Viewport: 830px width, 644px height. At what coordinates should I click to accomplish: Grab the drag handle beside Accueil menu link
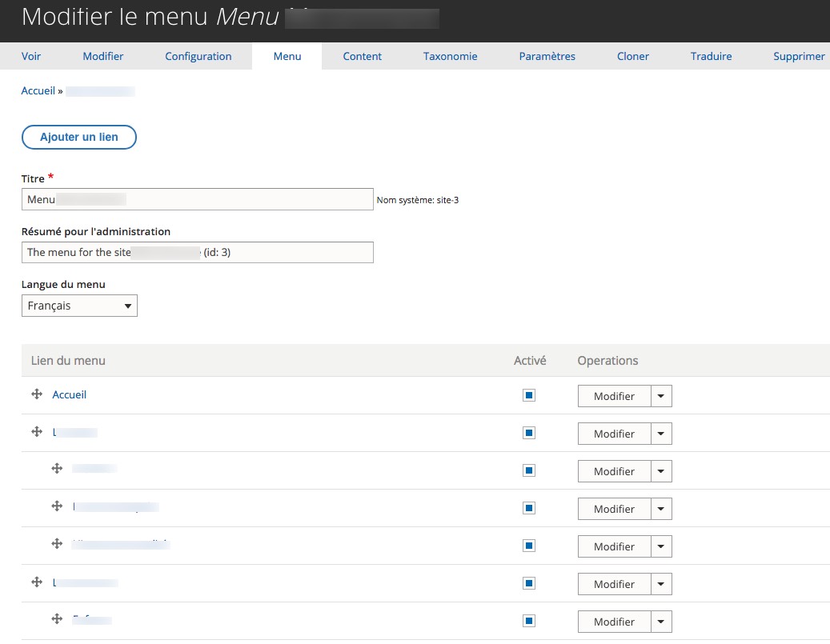pos(37,394)
